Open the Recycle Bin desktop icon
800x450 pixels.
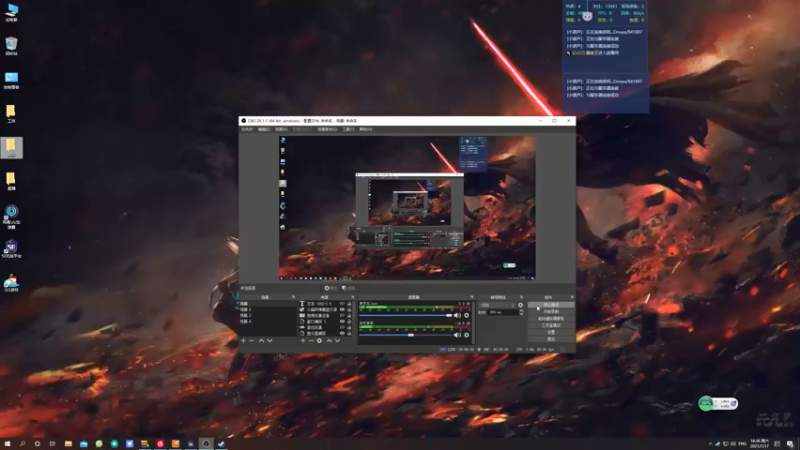coord(11,46)
